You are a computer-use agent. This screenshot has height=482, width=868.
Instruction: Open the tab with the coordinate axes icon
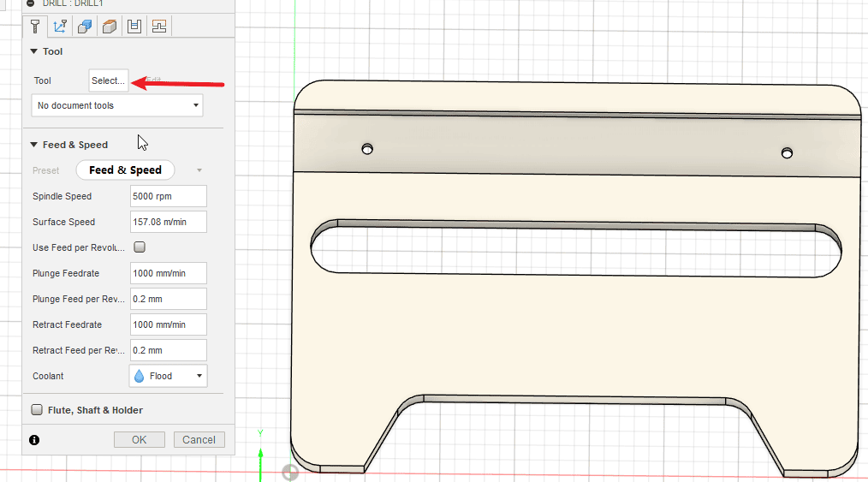(60, 27)
